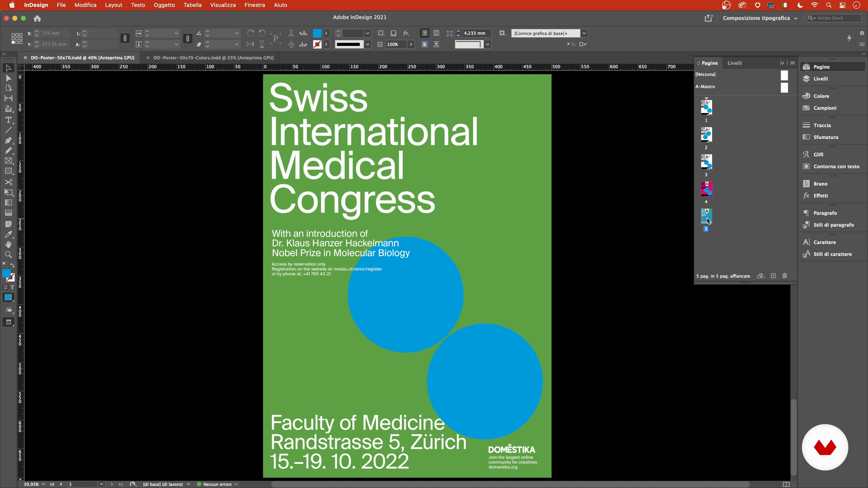Viewport: 868px width, 488px height.
Task: Toggle formatting affects text button
Action: (12, 287)
